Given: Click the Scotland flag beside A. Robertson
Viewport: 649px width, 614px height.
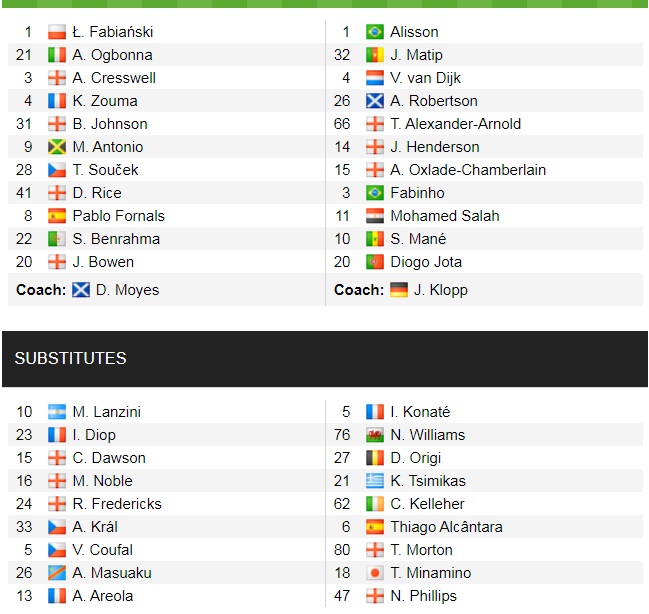Looking at the screenshot, I should pos(375,101).
